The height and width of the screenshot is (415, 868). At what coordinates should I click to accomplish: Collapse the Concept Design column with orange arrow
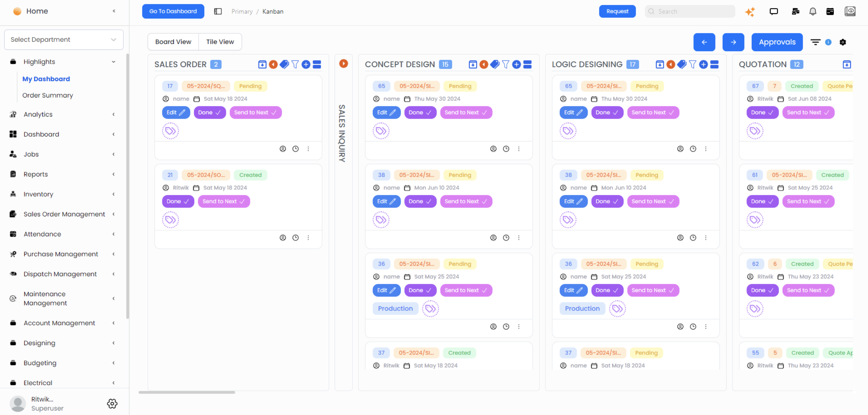[484, 64]
